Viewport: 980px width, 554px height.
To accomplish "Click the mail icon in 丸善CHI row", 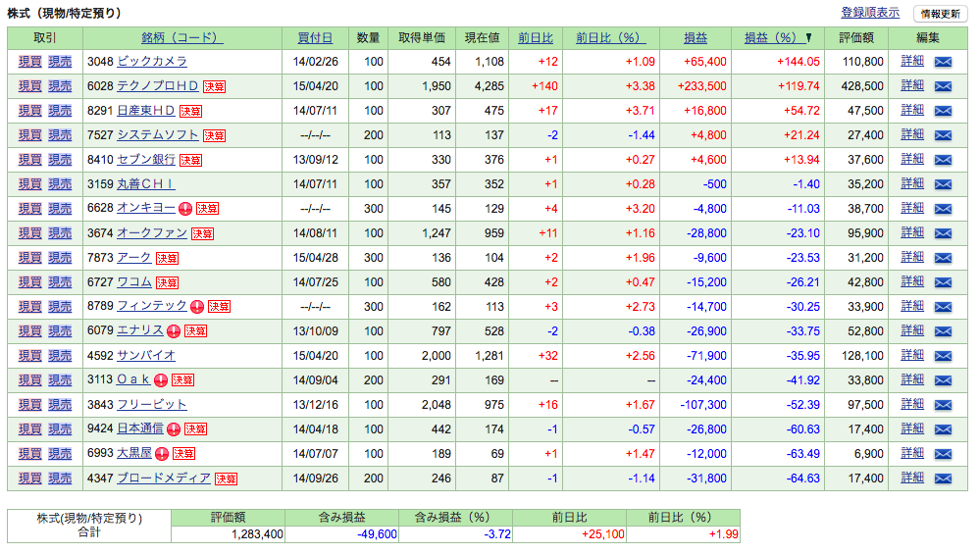I will (x=943, y=184).
